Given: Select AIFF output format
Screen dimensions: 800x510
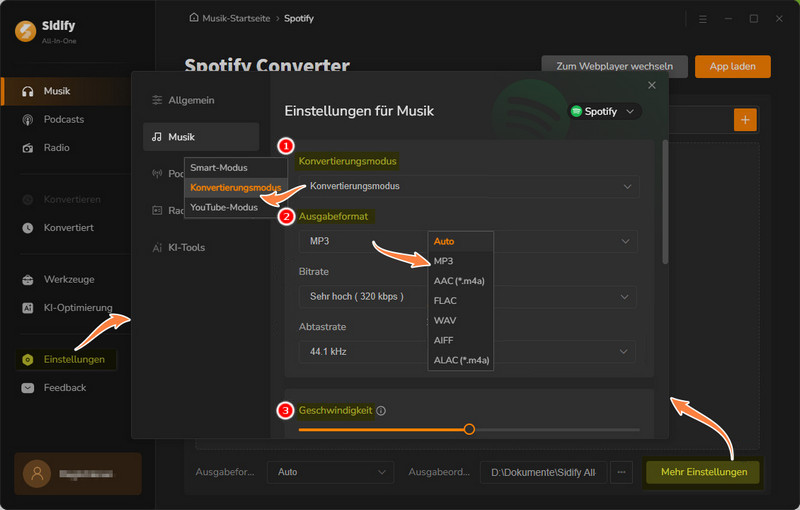Looking at the screenshot, I should [x=461, y=341].
